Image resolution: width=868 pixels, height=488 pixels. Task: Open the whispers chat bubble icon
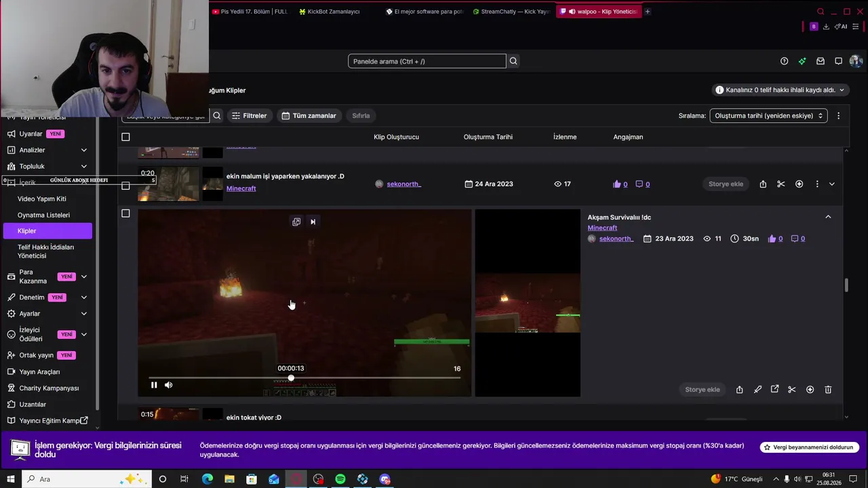click(x=839, y=61)
